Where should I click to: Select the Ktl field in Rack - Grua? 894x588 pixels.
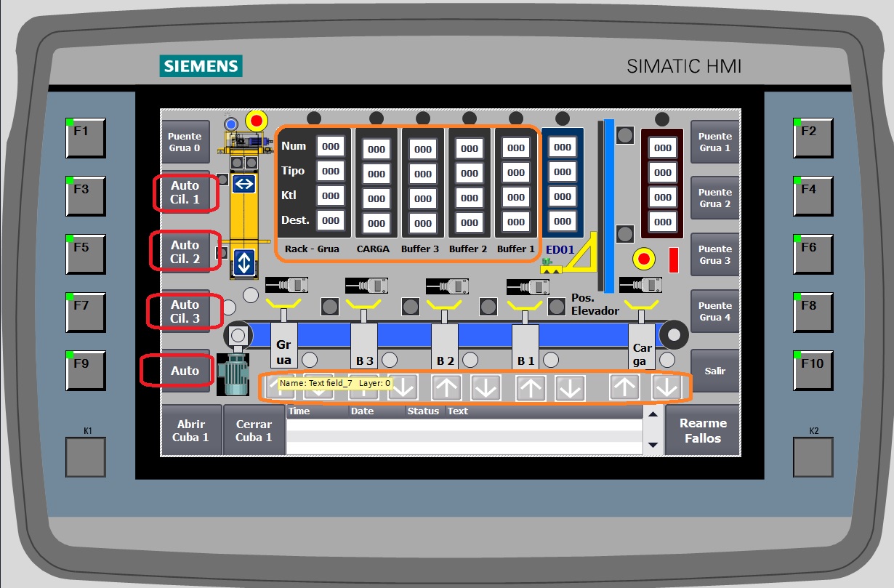[331, 196]
